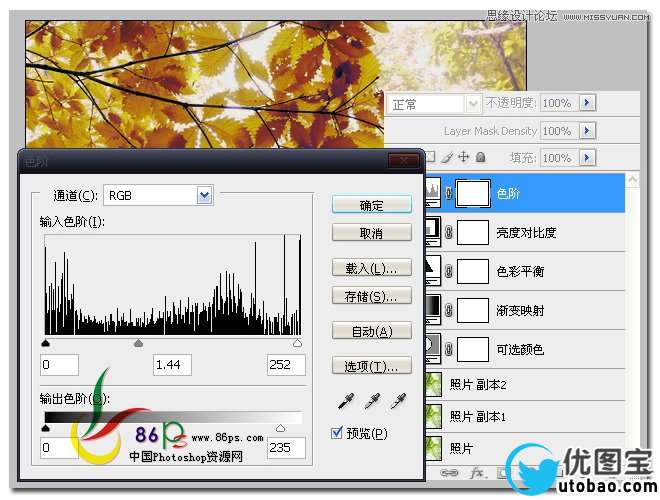This screenshot has height=500, width=660.
Task: Open Layer Mask Density slider arrow
Action: click(x=587, y=130)
